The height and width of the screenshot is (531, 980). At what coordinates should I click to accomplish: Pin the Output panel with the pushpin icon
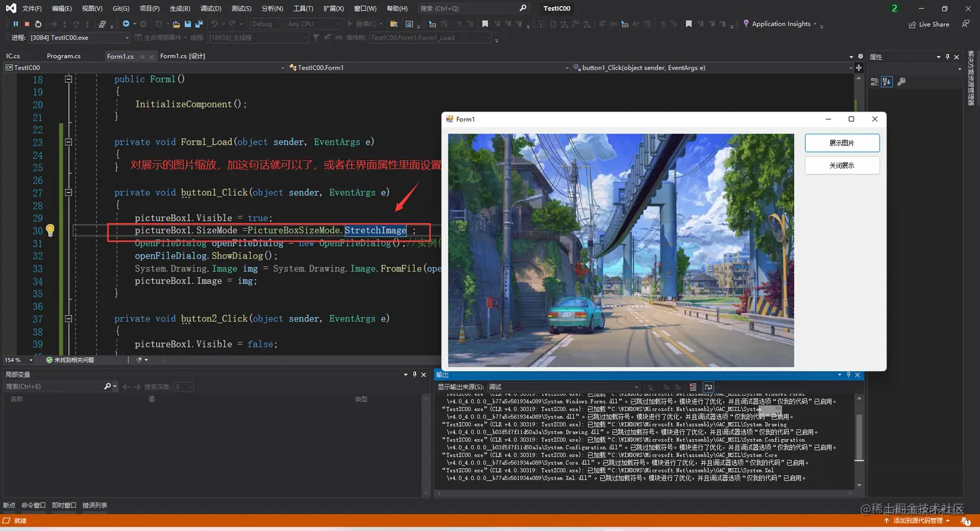coord(848,375)
